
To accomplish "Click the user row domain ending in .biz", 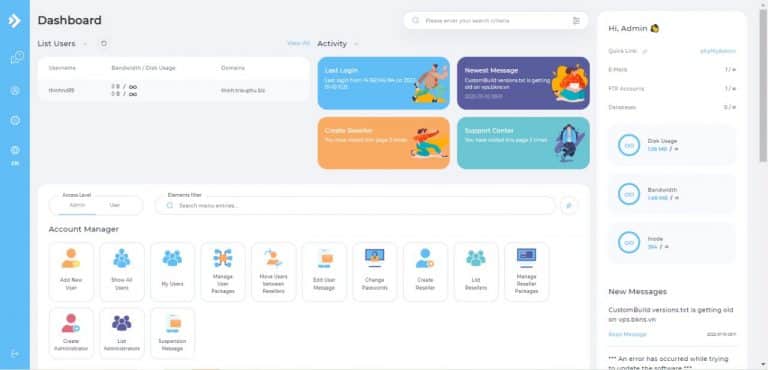I will click(243, 90).
